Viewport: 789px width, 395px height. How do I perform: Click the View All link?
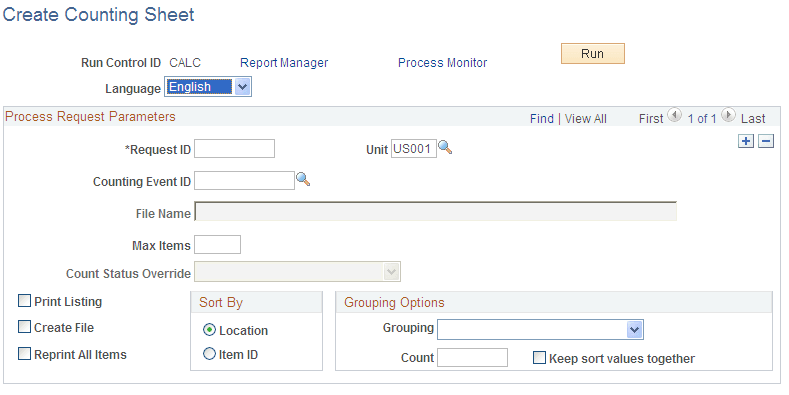(586, 119)
